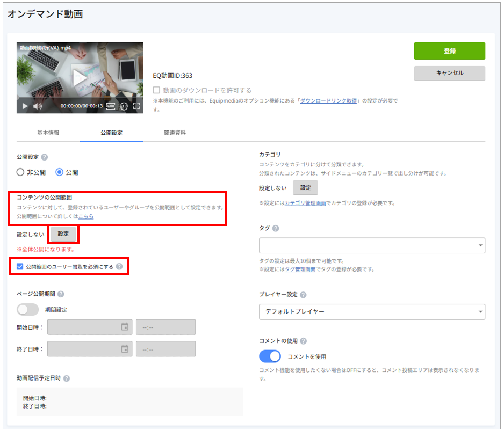Open the タグ管理画面 link
Image resolution: width=504 pixels, height=430 pixels.
point(300,269)
